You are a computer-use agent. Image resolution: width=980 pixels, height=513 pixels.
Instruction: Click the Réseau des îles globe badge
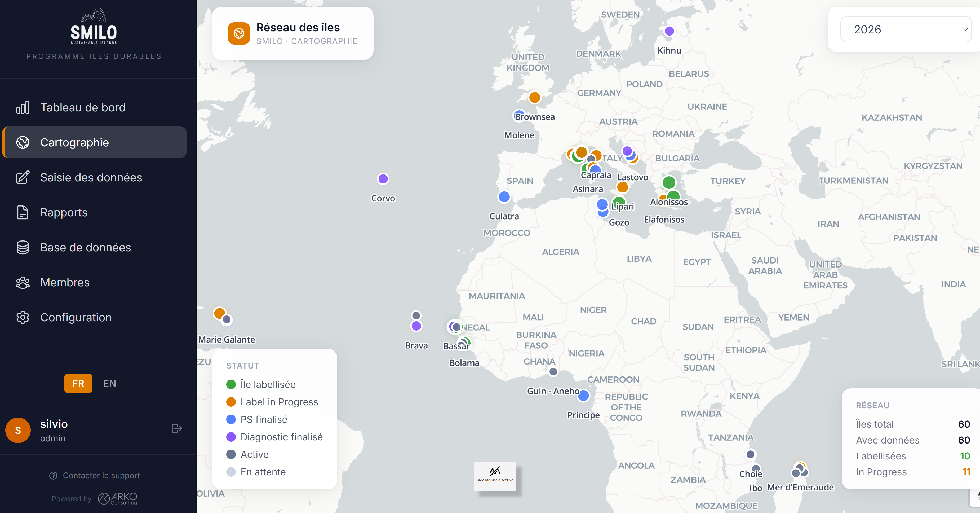pyautogui.click(x=238, y=33)
